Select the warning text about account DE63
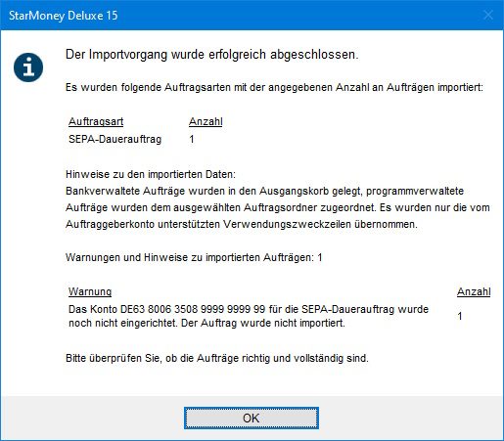The image size is (504, 441). [x=249, y=316]
